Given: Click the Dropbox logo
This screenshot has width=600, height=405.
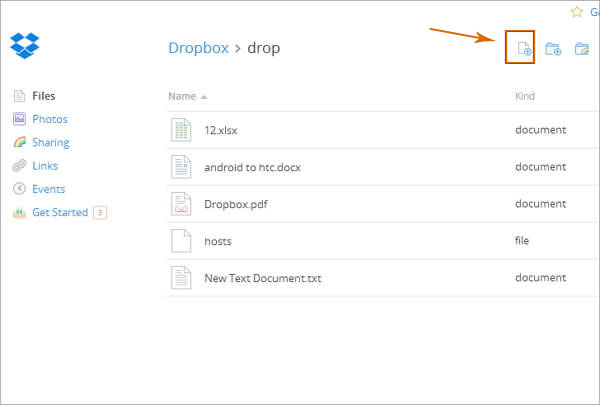Looking at the screenshot, I should [24, 46].
